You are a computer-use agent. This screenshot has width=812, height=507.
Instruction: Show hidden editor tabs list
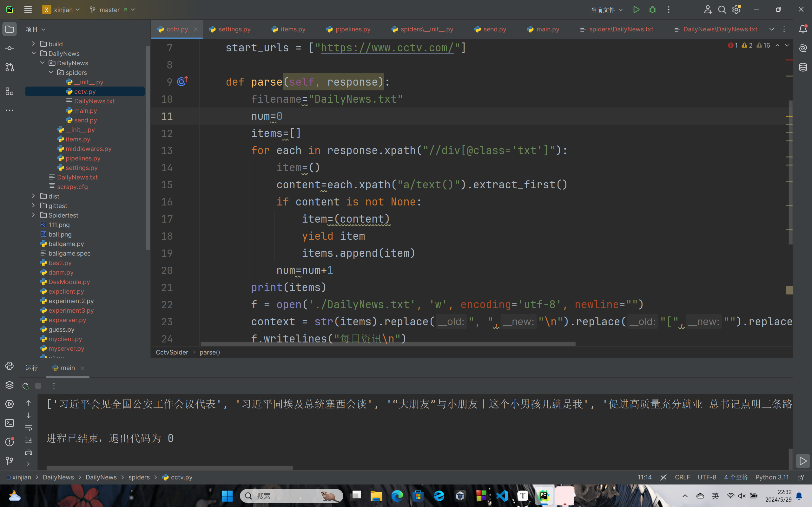(772, 29)
